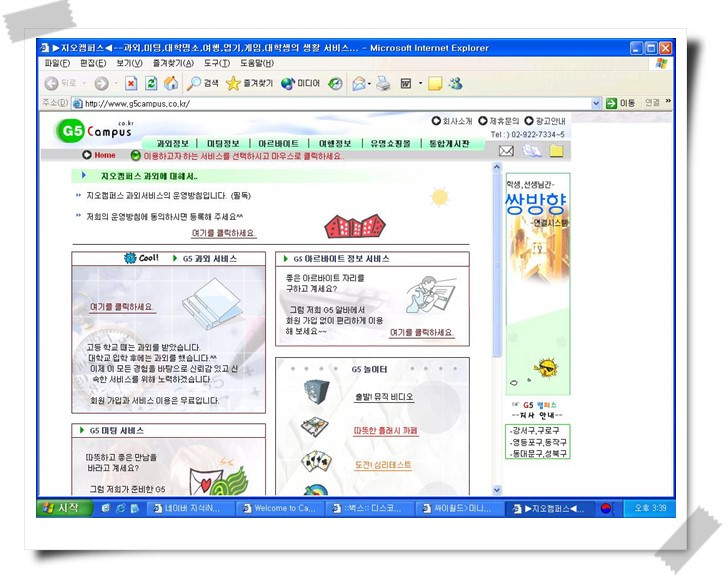Image resolution: width=727 pixels, height=580 pixels.
Task: Click the open book icon on site bar
Action: (531, 151)
